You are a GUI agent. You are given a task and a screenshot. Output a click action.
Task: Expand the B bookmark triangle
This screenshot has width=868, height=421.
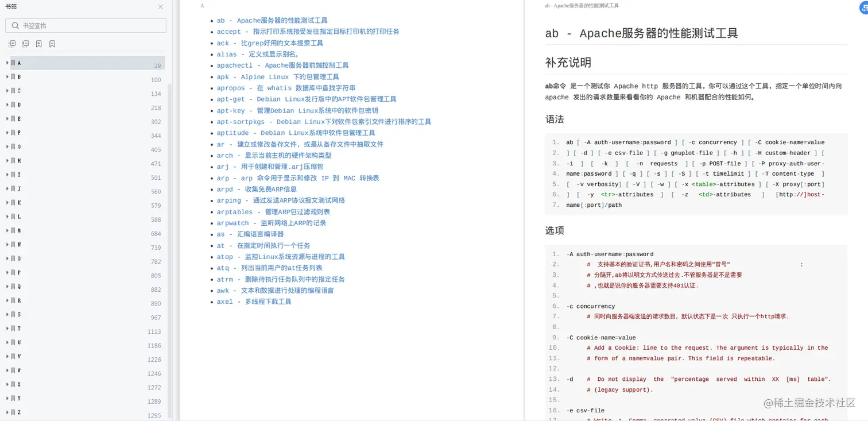pos(7,76)
